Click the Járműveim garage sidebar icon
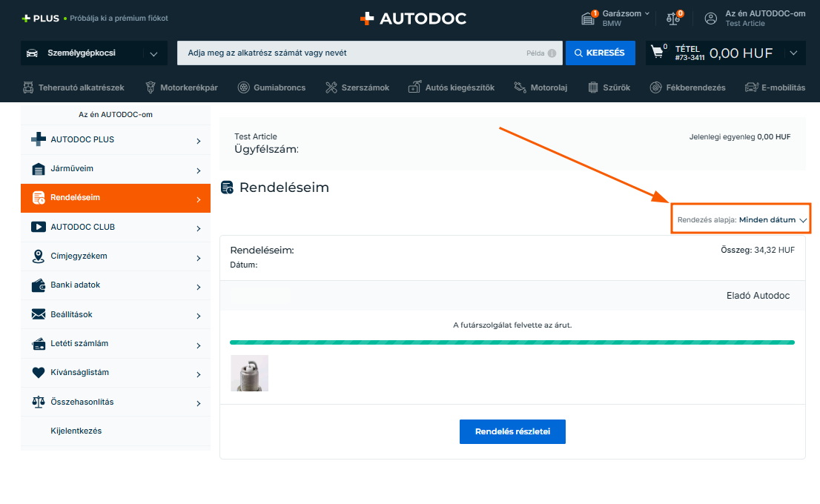The width and height of the screenshot is (820, 504). (x=38, y=169)
